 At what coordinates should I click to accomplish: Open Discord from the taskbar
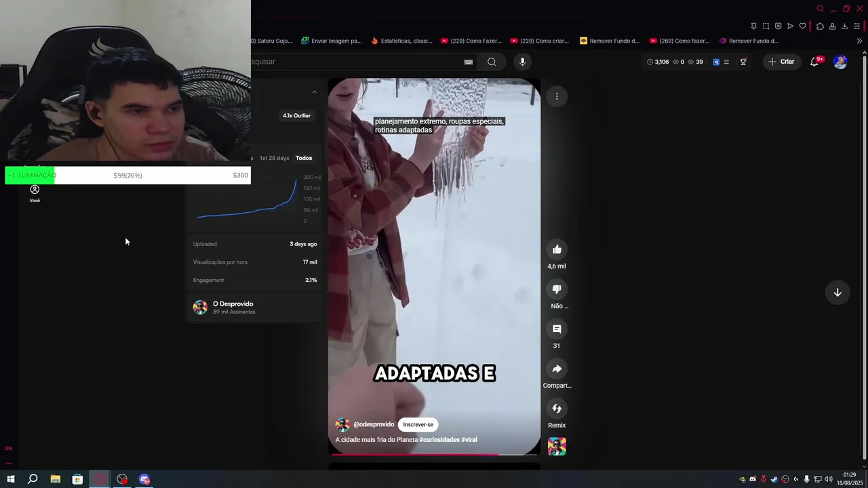coord(144,479)
